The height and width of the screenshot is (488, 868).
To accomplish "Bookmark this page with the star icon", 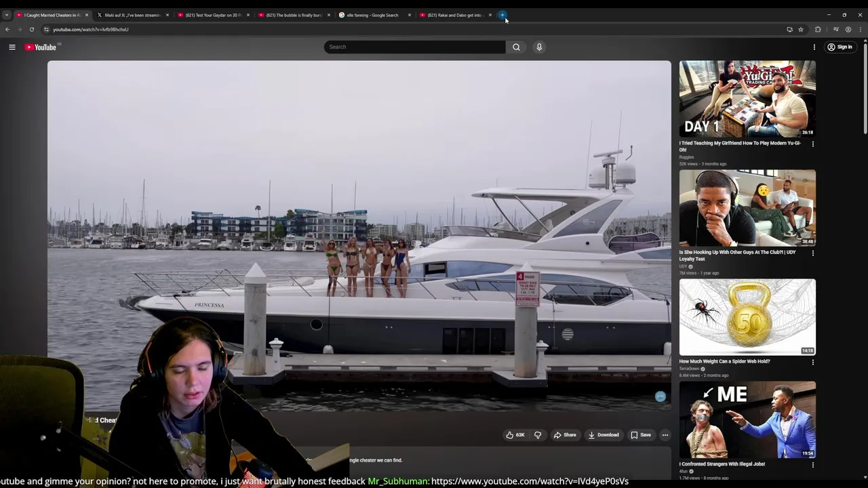I will pyautogui.click(x=801, y=29).
